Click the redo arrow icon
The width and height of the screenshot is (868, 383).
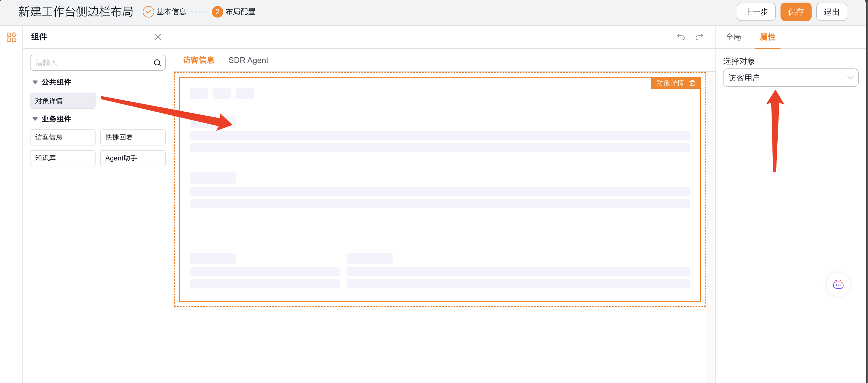699,37
